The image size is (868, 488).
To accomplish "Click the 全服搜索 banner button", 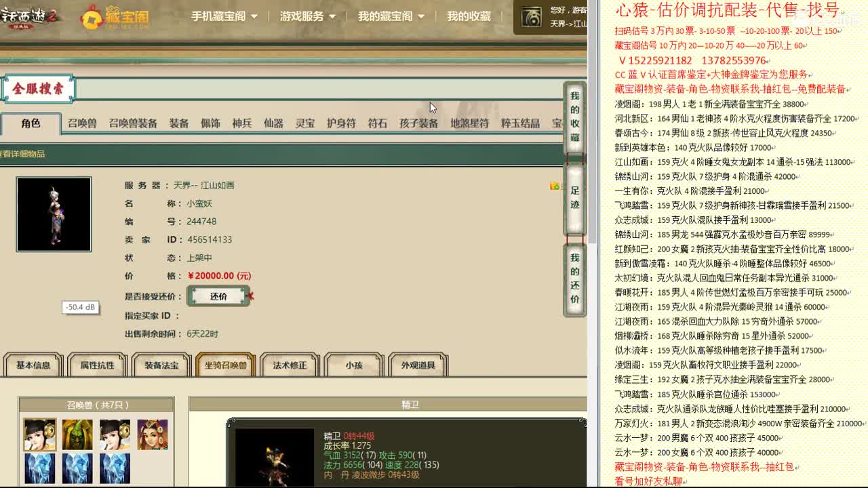I will point(38,89).
